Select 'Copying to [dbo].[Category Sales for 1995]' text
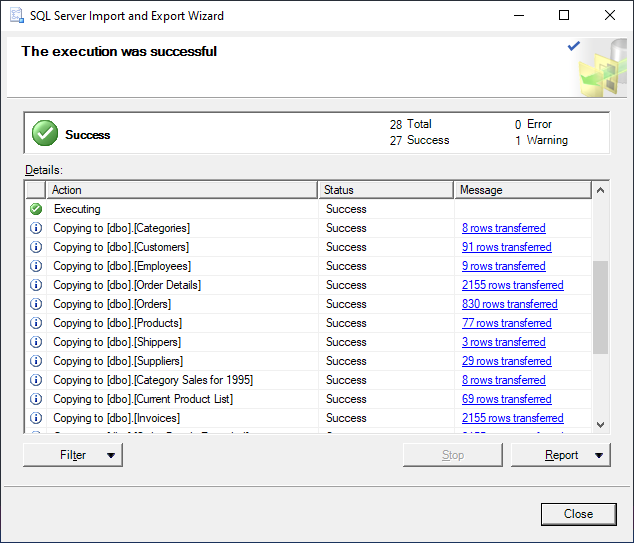Viewport: 634px width, 543px height. click(153, 380)
